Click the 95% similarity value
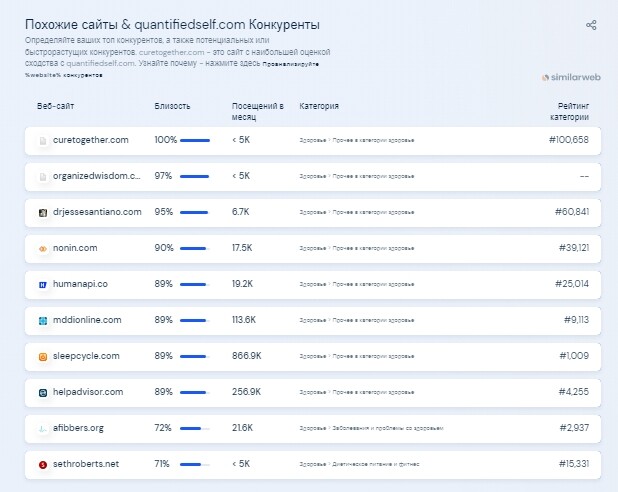This screenshot has width=618, height=492. [x=164, y=212]
